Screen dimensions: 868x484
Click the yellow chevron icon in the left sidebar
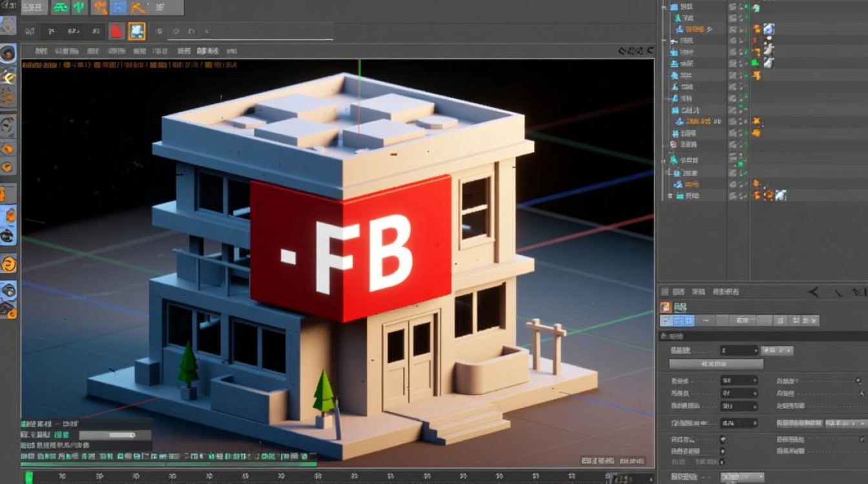tap(7, 77)
